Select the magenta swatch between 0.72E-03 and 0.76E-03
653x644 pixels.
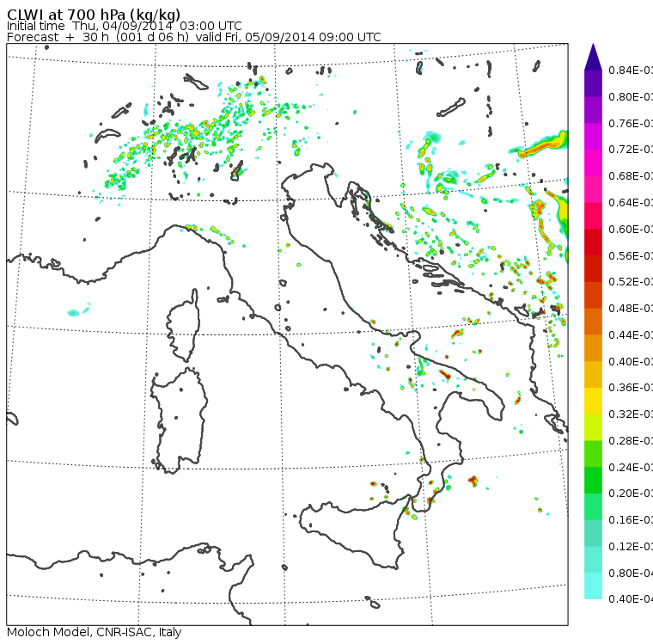pos(593,137)
